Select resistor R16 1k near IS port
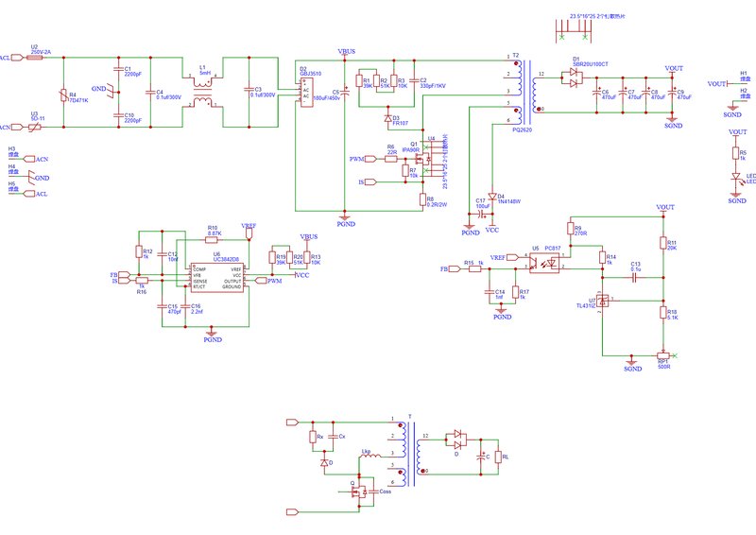This screenshot has width=756, height=535. pos(141,281)
